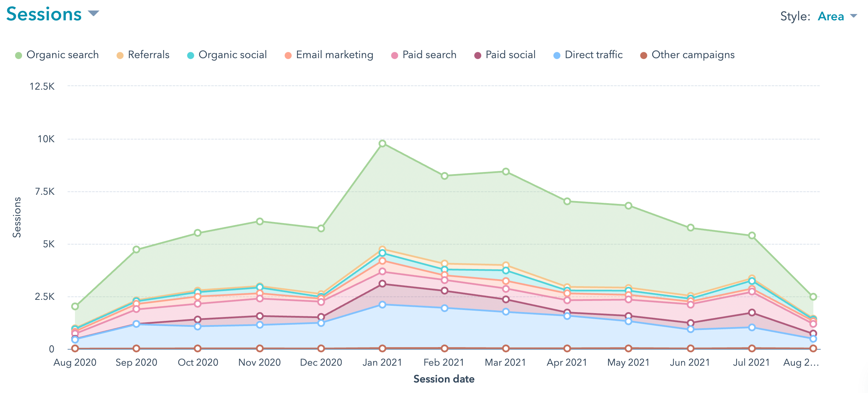Click the teal Organic social legend dot
Image resolution: width=868 pixels, height=393 pixels.
tap(191, 55)
